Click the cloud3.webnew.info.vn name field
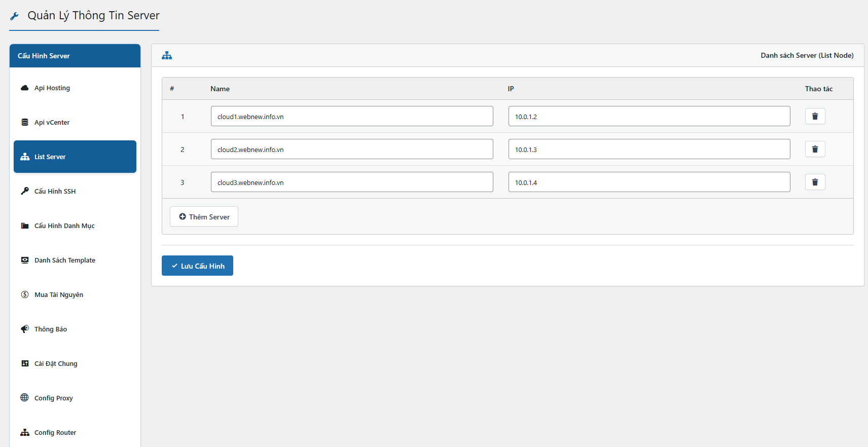This screenshot has width=868, height=447. tap(352, 182)
